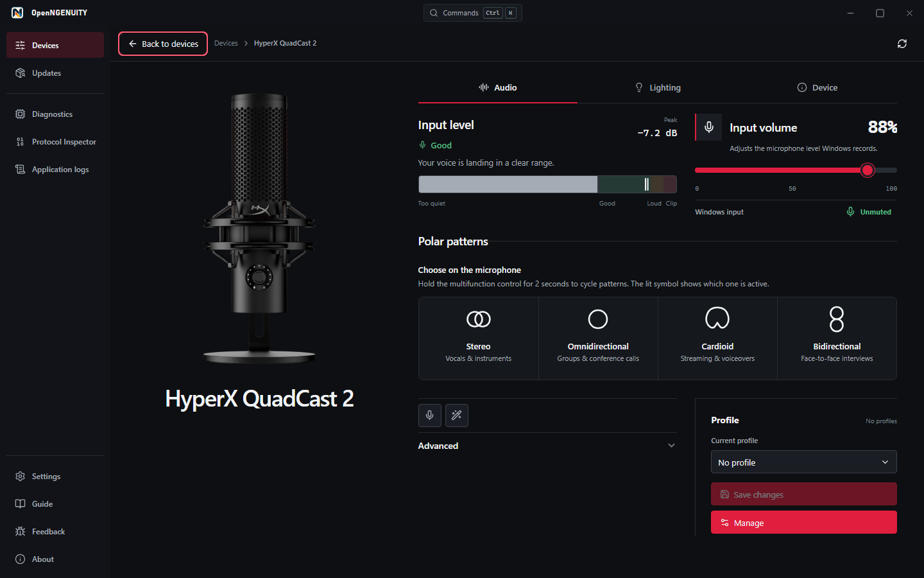
Task: Open Diagnostics via its sidebar icon
Action: pos(20,114)
